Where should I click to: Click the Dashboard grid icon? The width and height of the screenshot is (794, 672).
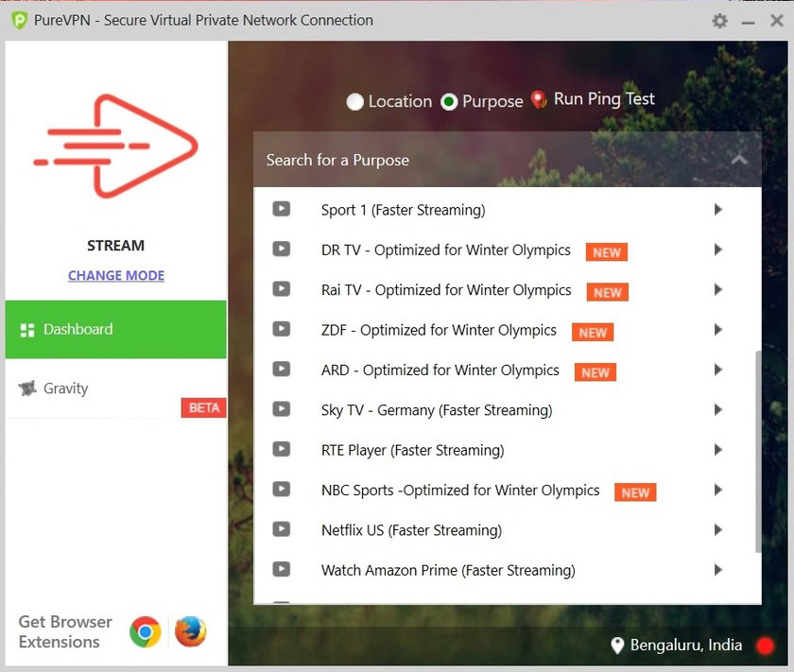tap(26, 330)
